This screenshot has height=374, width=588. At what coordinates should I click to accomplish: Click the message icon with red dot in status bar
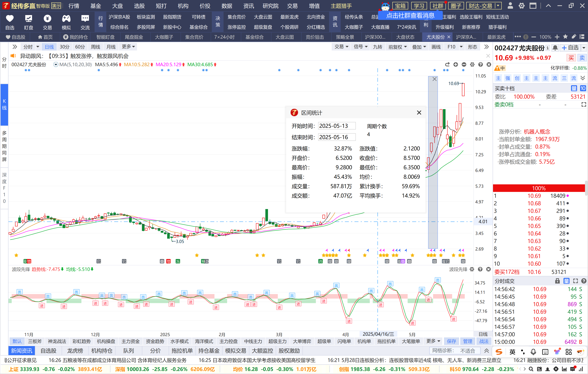tap(573, 369)
